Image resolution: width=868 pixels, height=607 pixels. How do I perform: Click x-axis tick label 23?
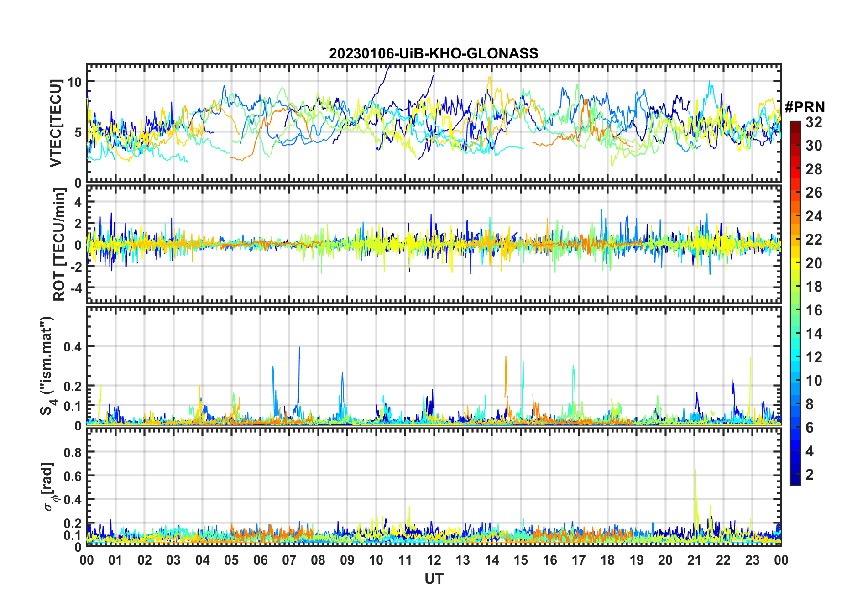point(752,560)
